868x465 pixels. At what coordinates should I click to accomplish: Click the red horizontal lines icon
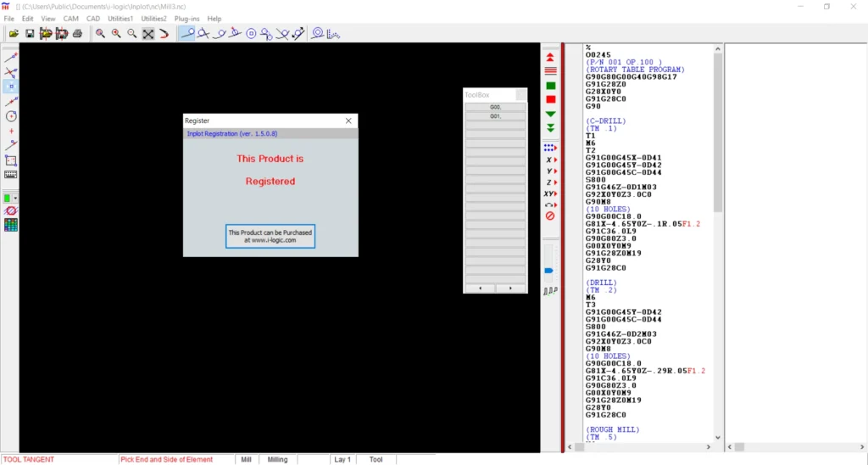(x=550, y=71)
